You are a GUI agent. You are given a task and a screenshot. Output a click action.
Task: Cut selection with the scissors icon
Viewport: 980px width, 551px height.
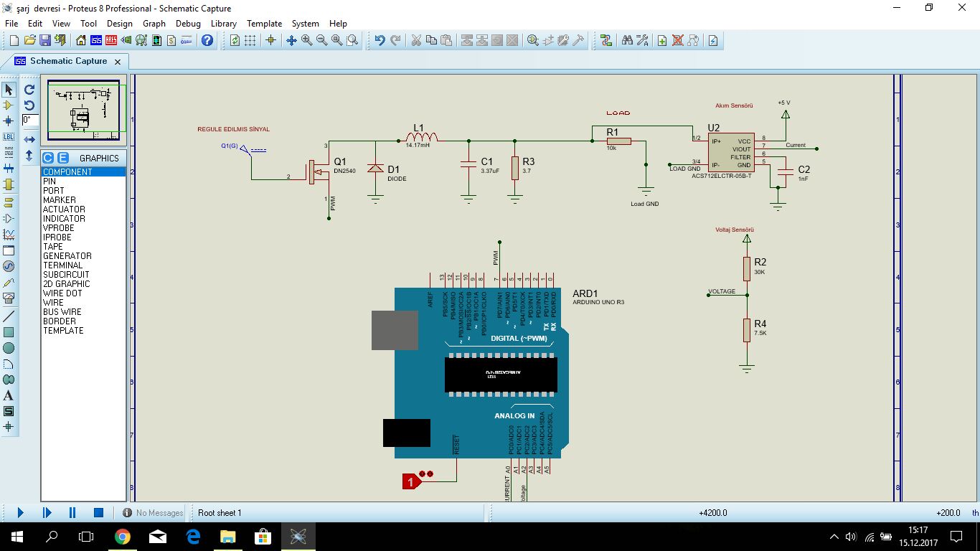(415, 40)
